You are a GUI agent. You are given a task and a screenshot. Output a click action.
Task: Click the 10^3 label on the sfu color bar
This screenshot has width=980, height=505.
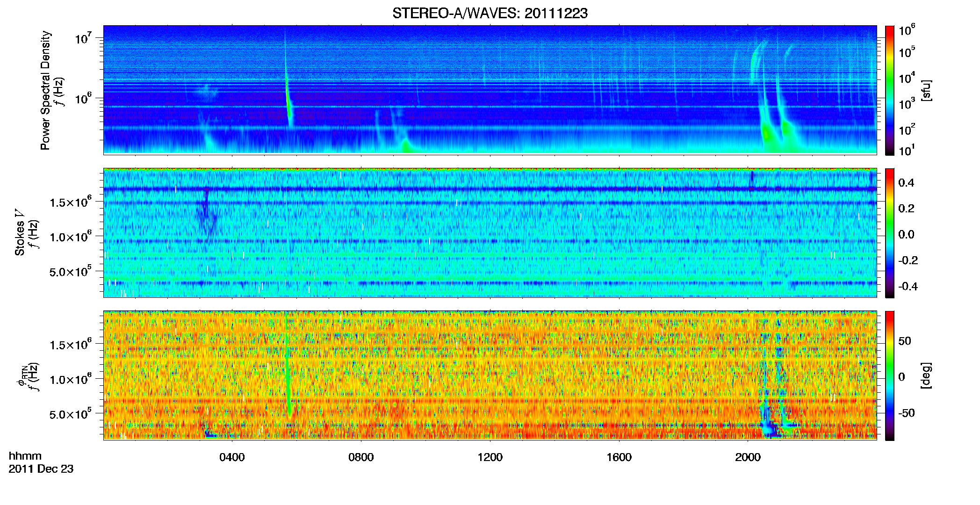tap(907, 103)
